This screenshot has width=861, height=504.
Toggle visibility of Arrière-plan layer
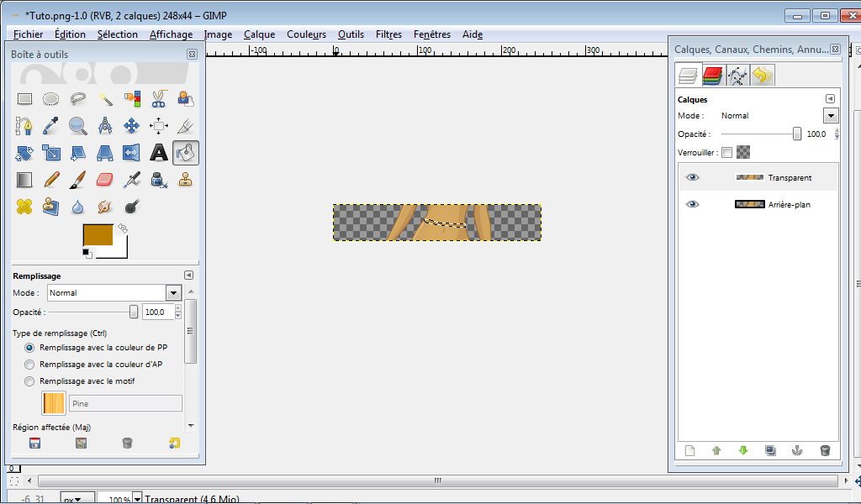click(692, 204)
